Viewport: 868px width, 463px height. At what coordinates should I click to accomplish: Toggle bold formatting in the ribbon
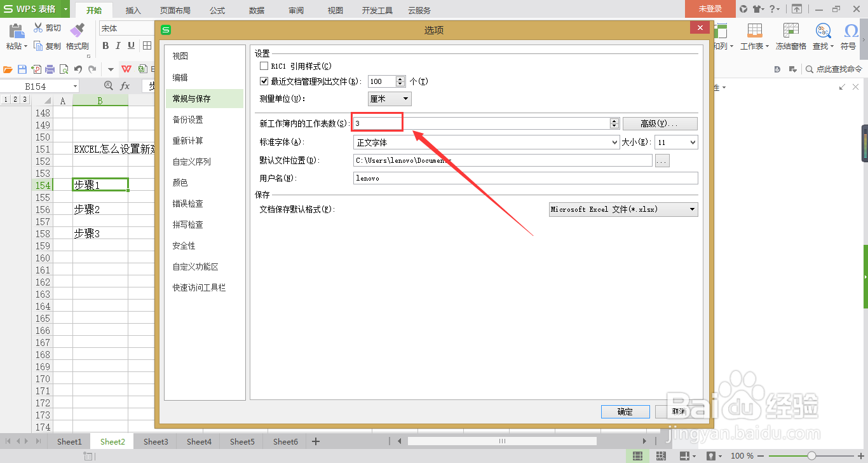click(105, 46)
